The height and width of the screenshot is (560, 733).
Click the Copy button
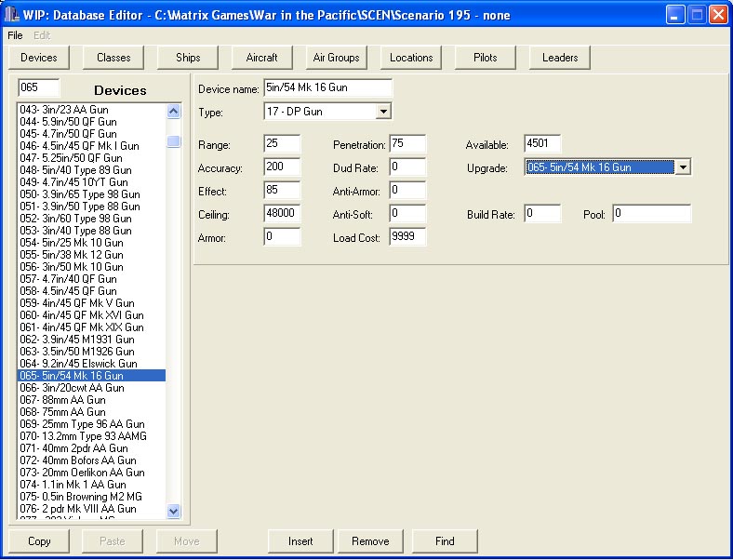[39, 540]
